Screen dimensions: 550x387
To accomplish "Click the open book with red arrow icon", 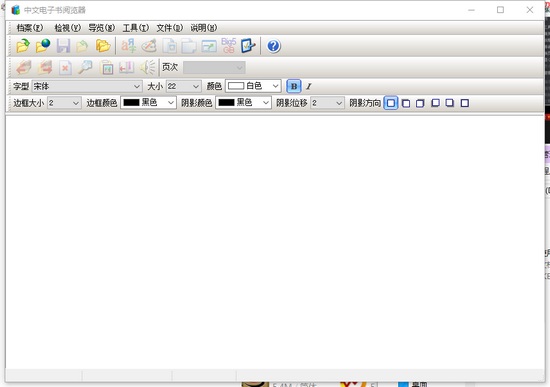I will (x=127, y=67).
